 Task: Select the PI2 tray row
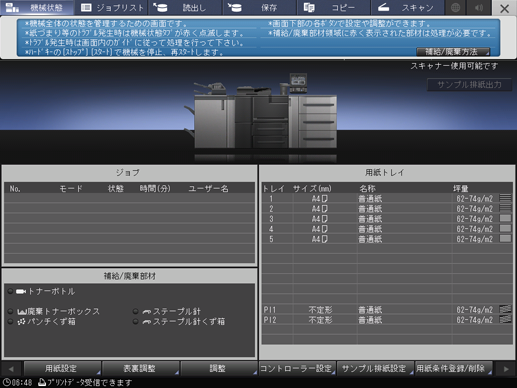click(x=387, y=320)
